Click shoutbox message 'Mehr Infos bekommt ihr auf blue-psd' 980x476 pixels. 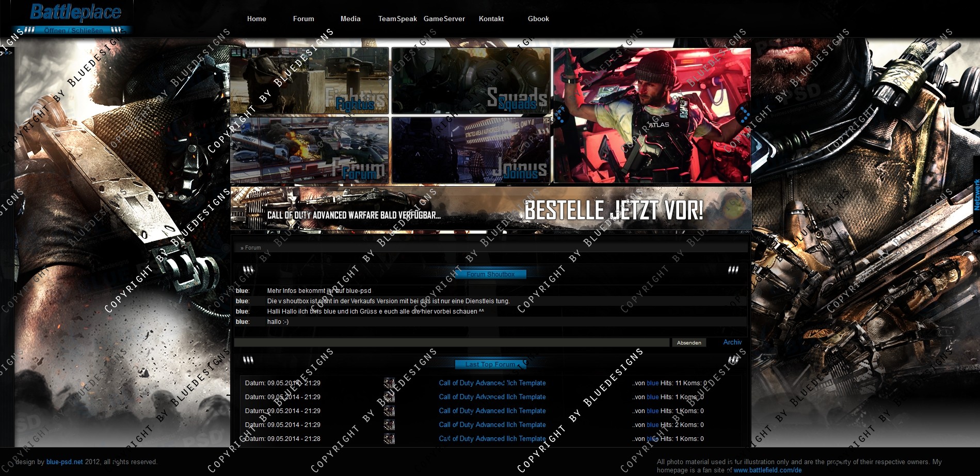tap(319, 291)
